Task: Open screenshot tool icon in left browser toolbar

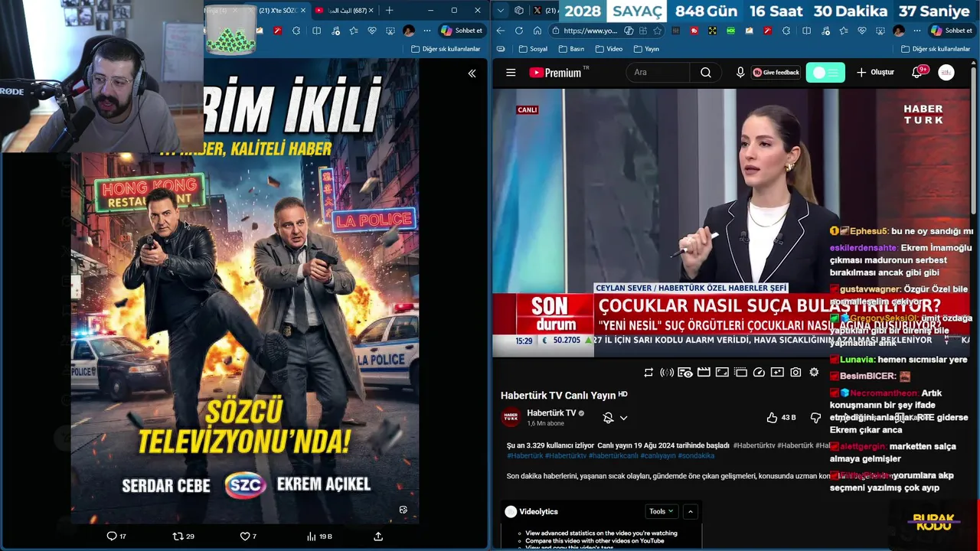Action: pyautogui.click(x=390, y=31)
